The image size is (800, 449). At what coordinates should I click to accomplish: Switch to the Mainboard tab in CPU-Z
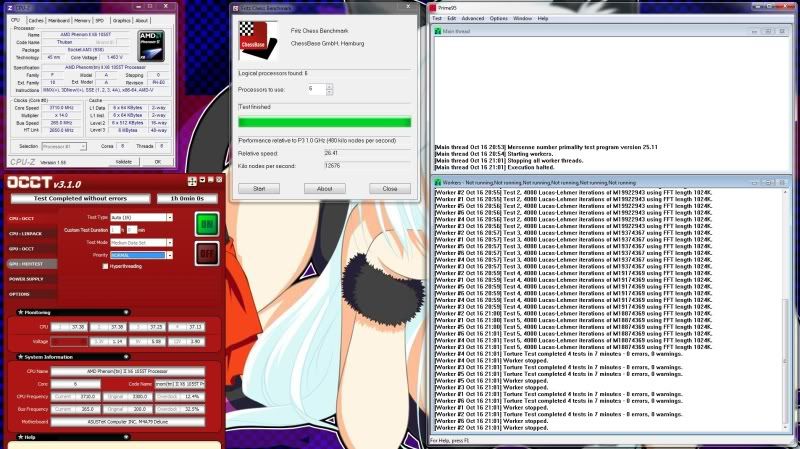click(59, 20)
